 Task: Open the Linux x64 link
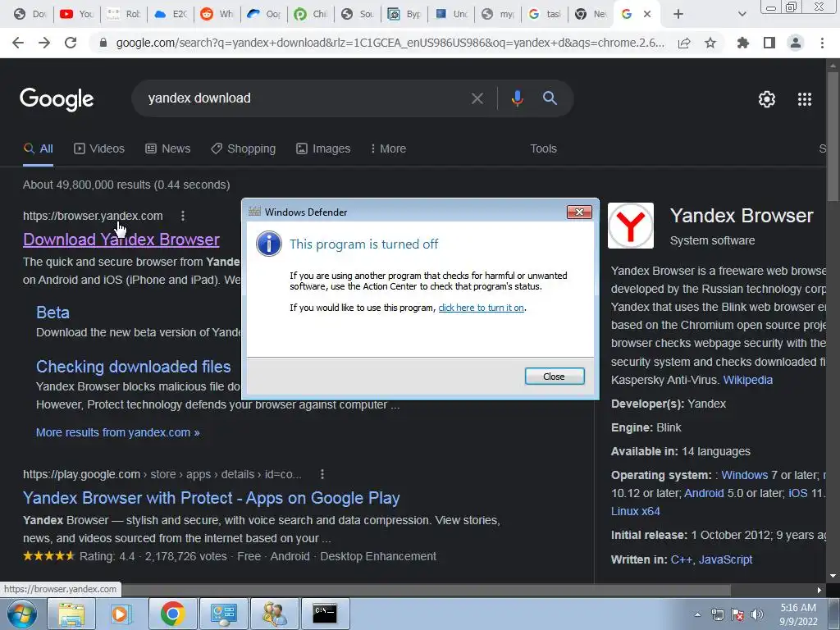point(636,511)
